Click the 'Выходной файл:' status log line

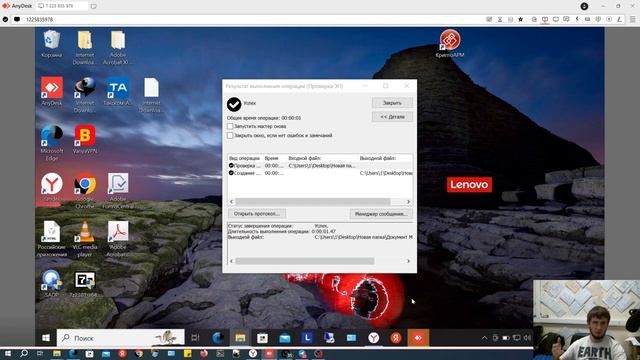pos(320,237)
